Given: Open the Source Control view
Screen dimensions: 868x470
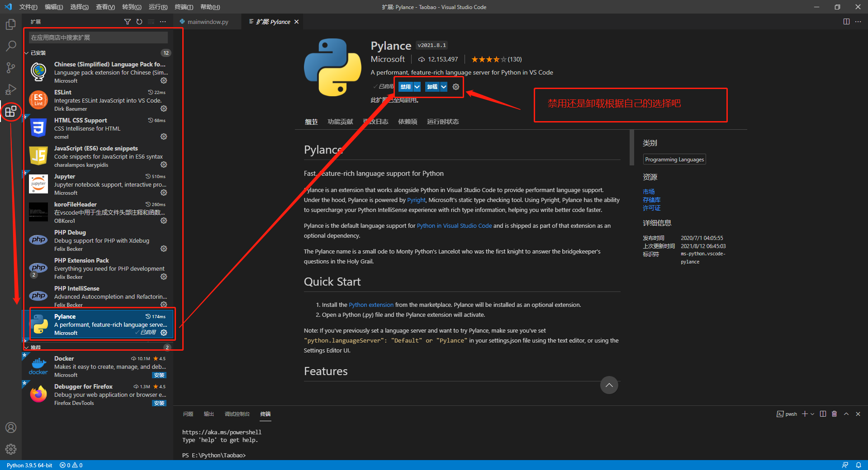Looking at the screenshot, I should [x=11, y=67].
